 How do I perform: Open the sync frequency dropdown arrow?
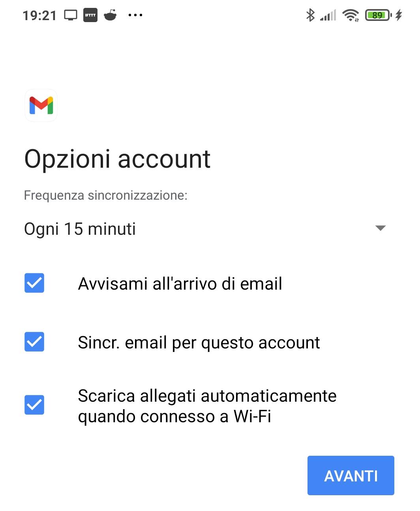pyautogui.click(x=381, y=228)
